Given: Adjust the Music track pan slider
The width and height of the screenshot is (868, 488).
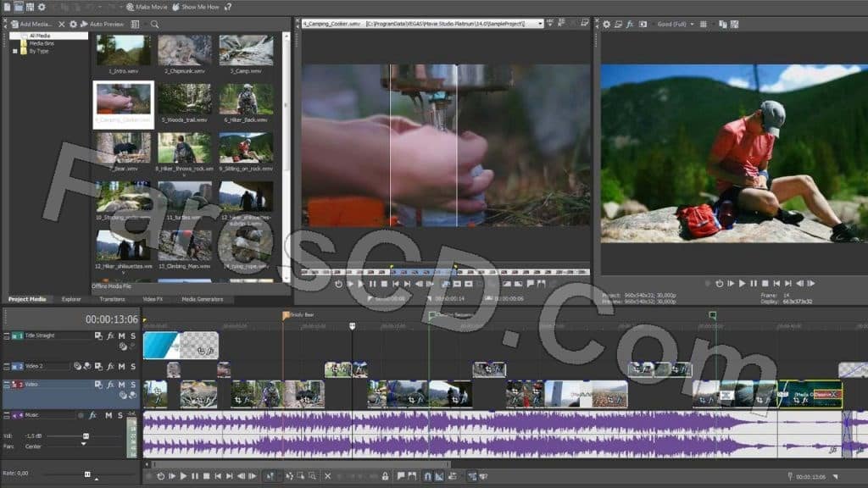Looking at the screenshot, I should pyautogui.click(x=84, y=444).
